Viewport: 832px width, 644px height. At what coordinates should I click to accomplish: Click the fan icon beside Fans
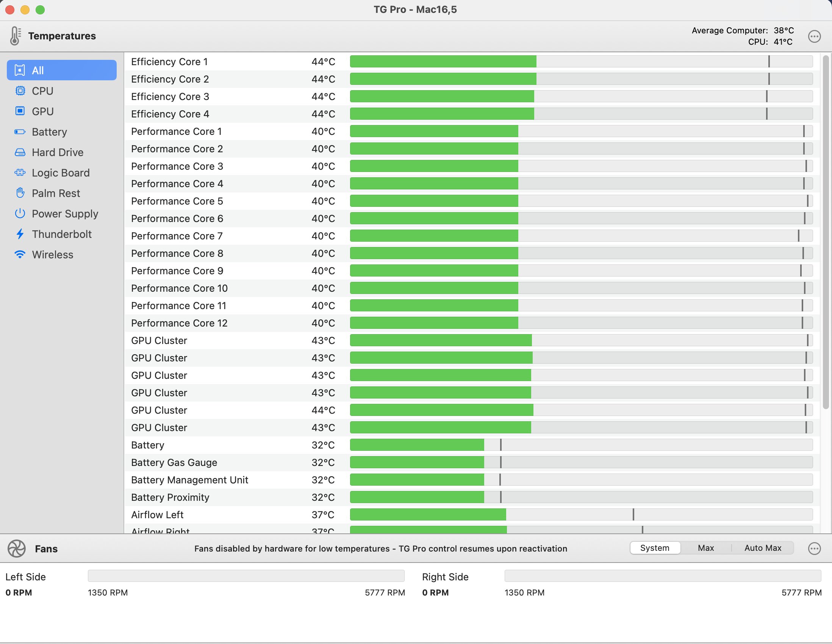point(16,549)
